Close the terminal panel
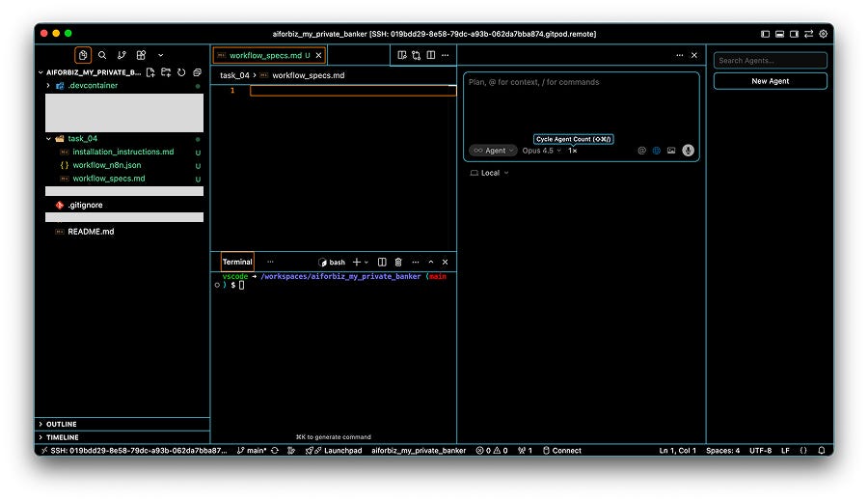This screenshot has height=501, width=868. (445, 263)
